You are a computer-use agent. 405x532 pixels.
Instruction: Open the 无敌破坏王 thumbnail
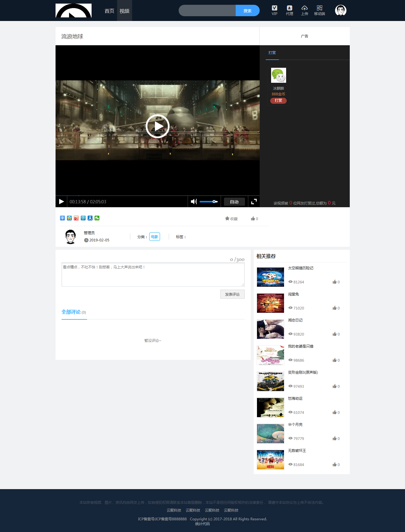point(271,460)
